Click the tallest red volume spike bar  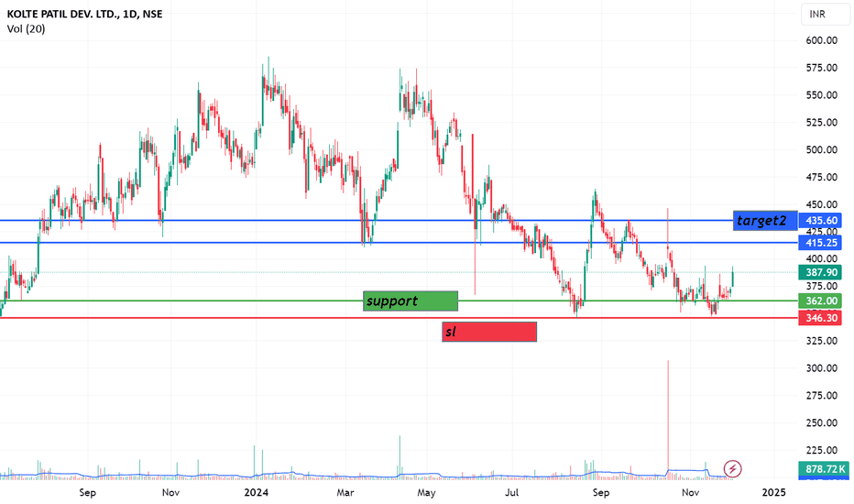tap(668, 419)
